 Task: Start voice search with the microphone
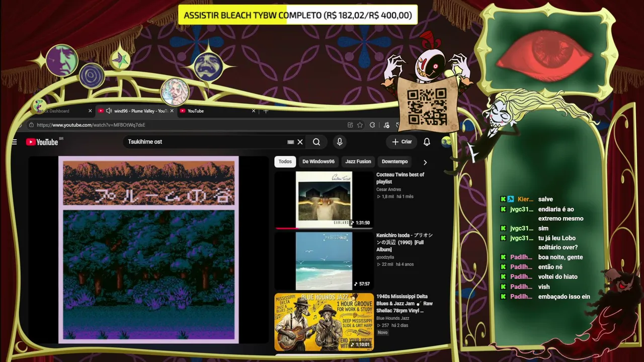(x=340, y=142)
